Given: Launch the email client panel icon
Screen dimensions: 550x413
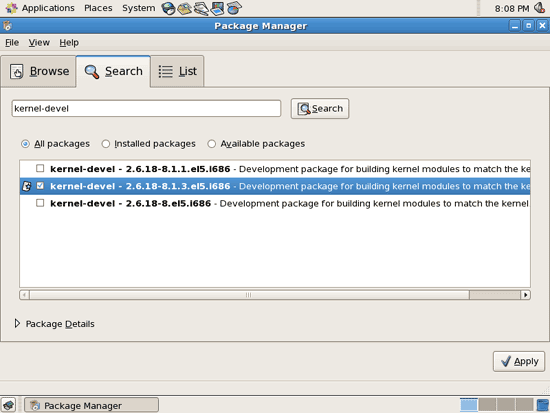Looking at the screenshot, I should coord(185,8).
